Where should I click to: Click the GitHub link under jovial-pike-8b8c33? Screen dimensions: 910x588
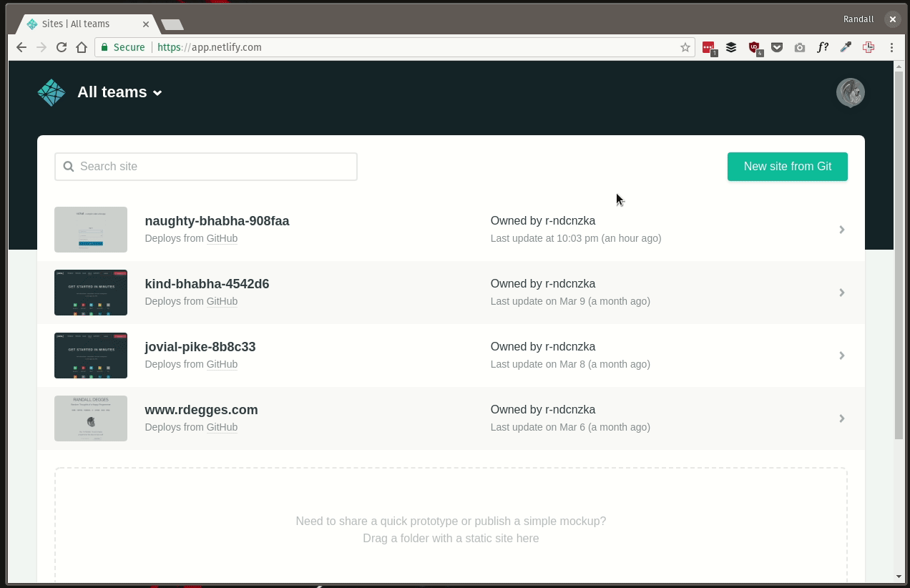(222, 364)
